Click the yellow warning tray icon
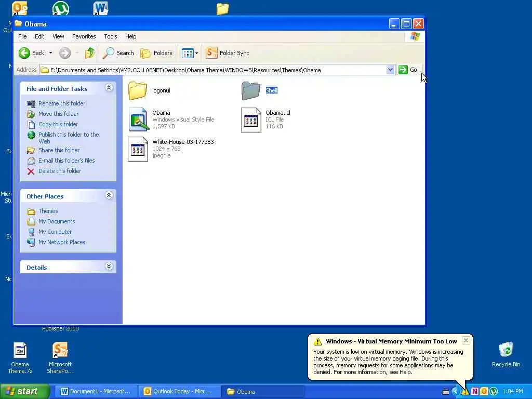532x399 pixels. 465,392
